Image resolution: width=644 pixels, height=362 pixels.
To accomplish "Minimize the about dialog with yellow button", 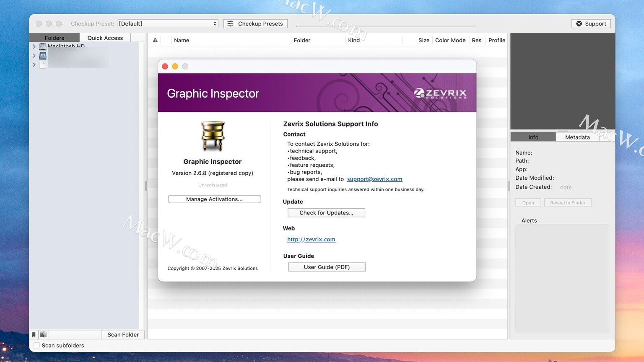I will [x=175, y=66].
